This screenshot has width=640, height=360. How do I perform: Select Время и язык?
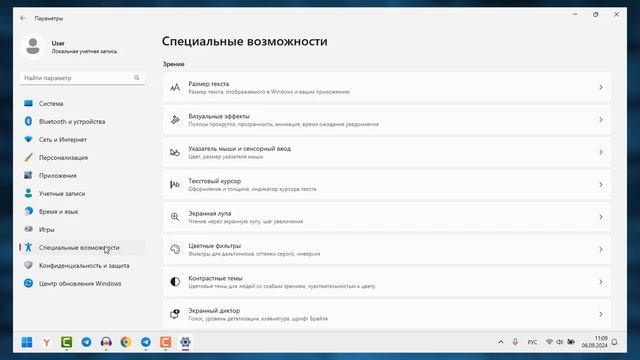[x=82, y=211]
